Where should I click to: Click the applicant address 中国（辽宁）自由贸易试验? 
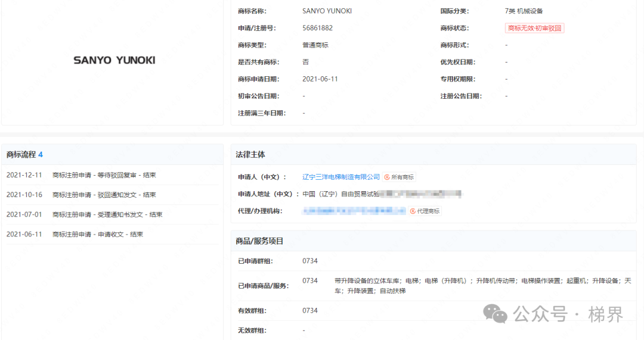[x=341, y=194]
